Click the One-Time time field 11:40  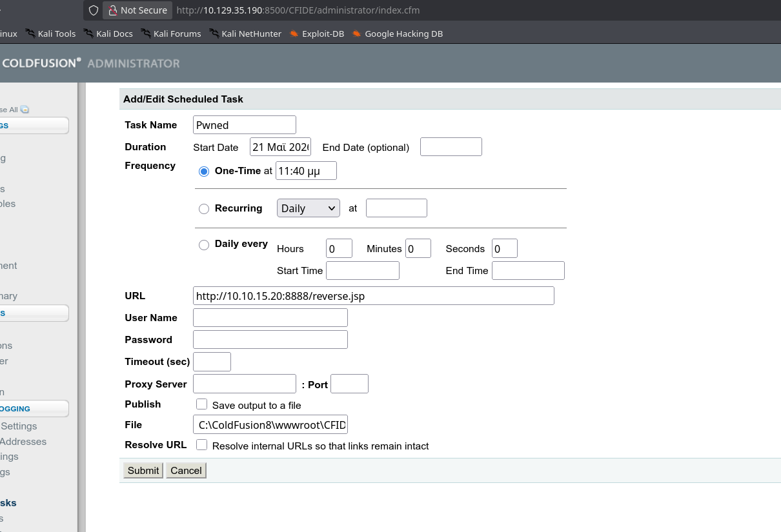pos(306,171)
